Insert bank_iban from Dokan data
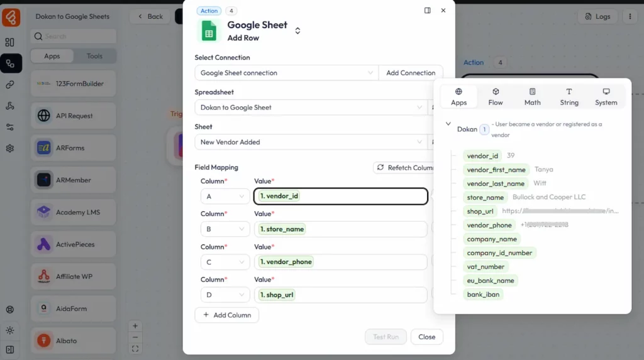 click(483, 294)
